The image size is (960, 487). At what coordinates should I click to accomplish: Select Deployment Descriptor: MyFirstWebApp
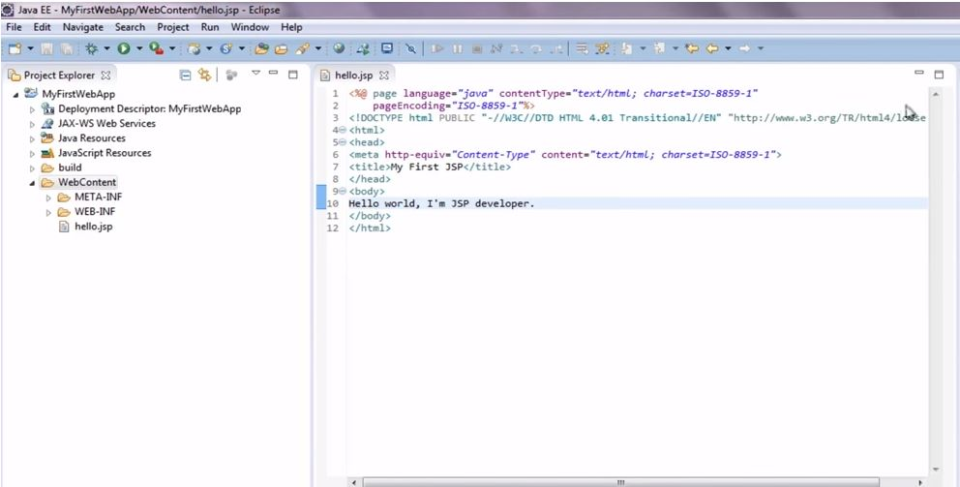[149, 109]
